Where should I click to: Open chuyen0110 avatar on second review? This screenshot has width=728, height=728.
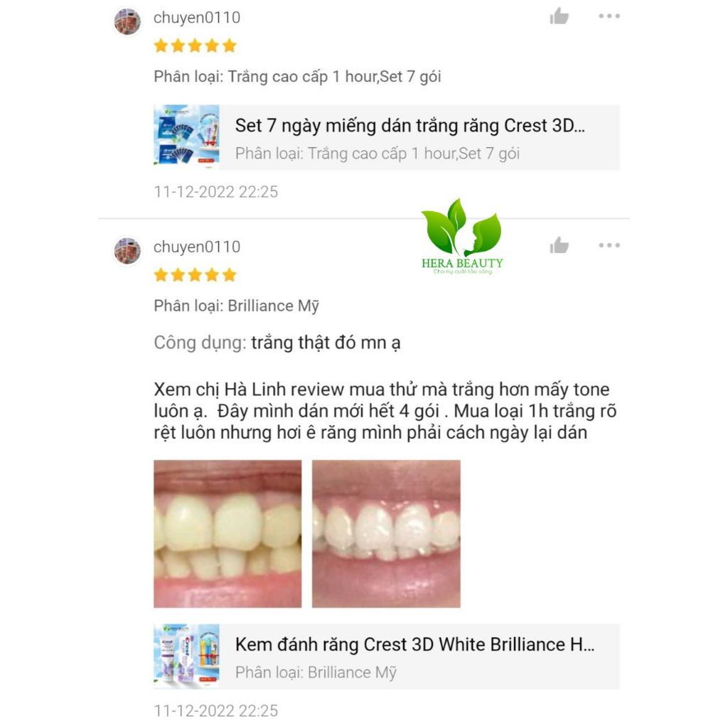pyautogui.click(x=127, y=251)
